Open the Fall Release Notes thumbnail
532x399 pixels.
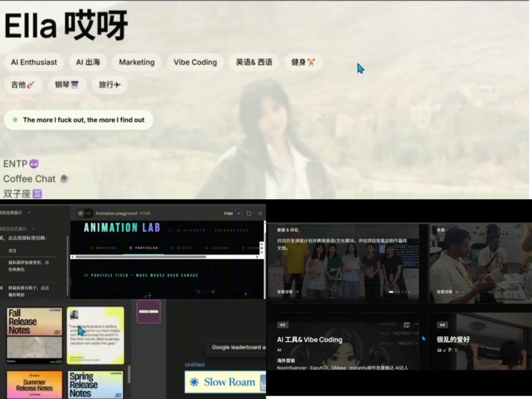click(x=34, y=335)
